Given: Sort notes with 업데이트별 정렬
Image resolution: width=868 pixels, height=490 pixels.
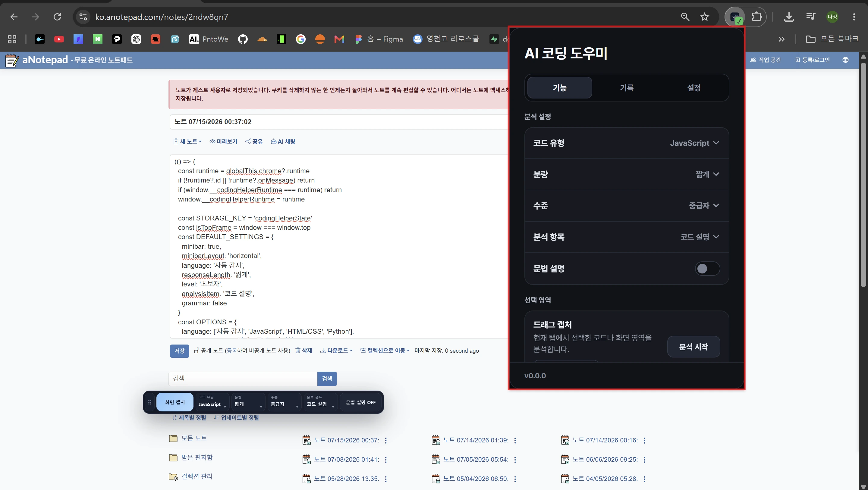Looking at the screenshot, I should [237, 418].
